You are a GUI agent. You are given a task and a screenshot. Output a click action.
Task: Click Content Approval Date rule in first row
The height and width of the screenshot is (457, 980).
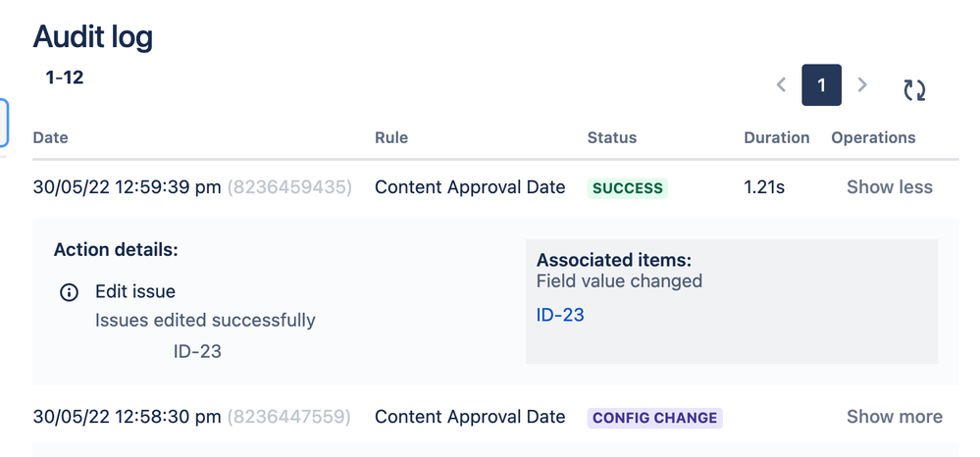click(x=470, y=187)
